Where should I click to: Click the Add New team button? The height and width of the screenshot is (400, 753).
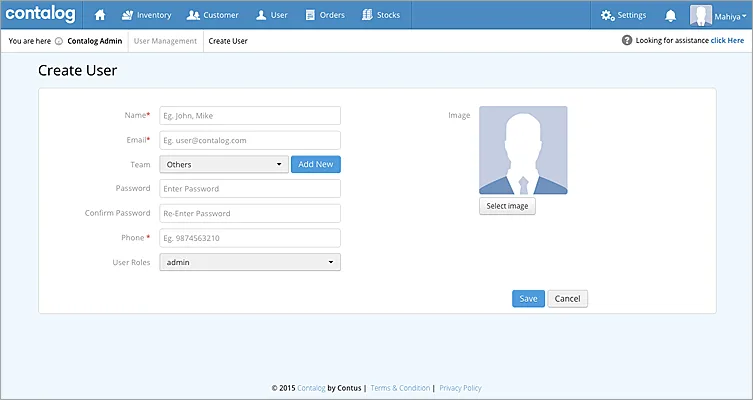(316, 164)
